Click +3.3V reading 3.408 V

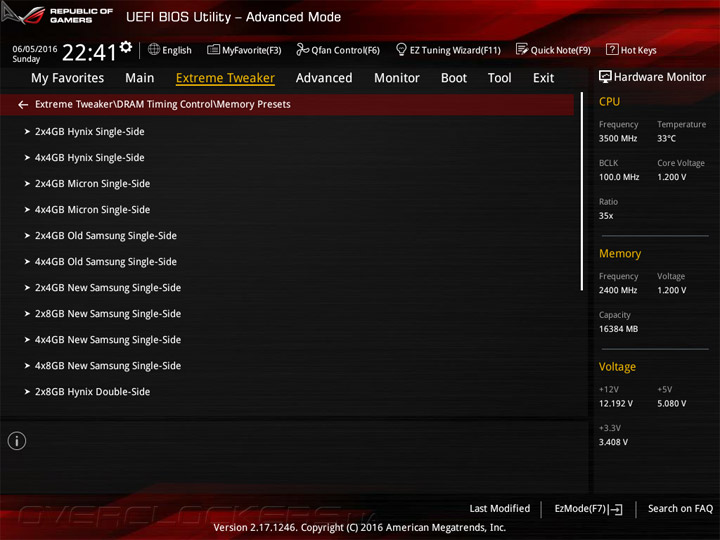613,442
